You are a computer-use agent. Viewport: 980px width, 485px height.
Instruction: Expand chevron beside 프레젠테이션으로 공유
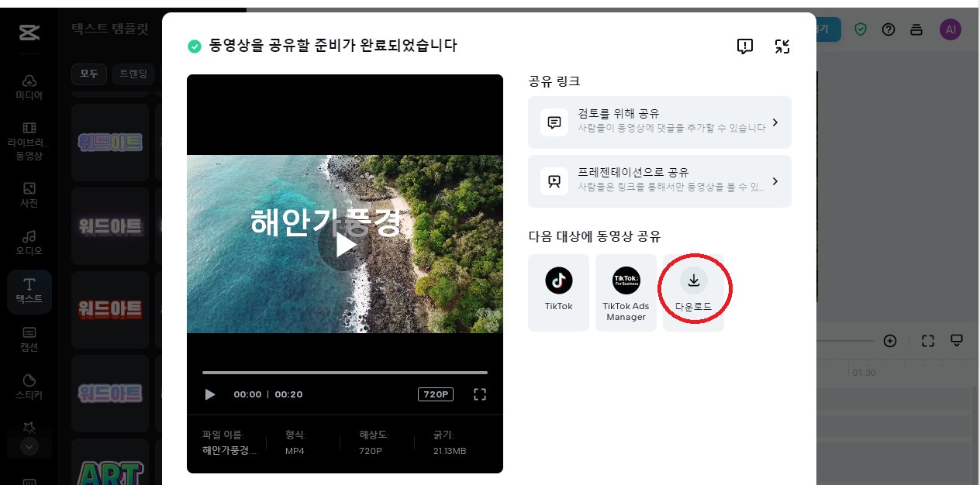click(x=775, y=181)
